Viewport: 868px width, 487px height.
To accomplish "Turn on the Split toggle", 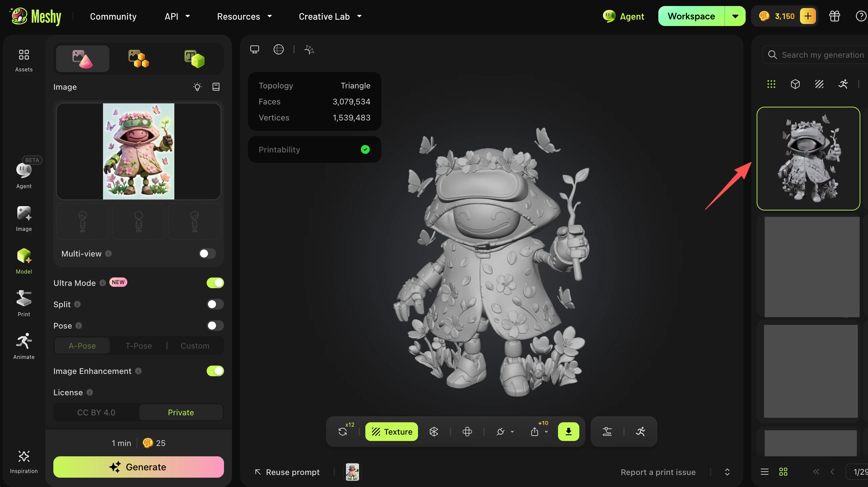I will (x=215, y=304).
